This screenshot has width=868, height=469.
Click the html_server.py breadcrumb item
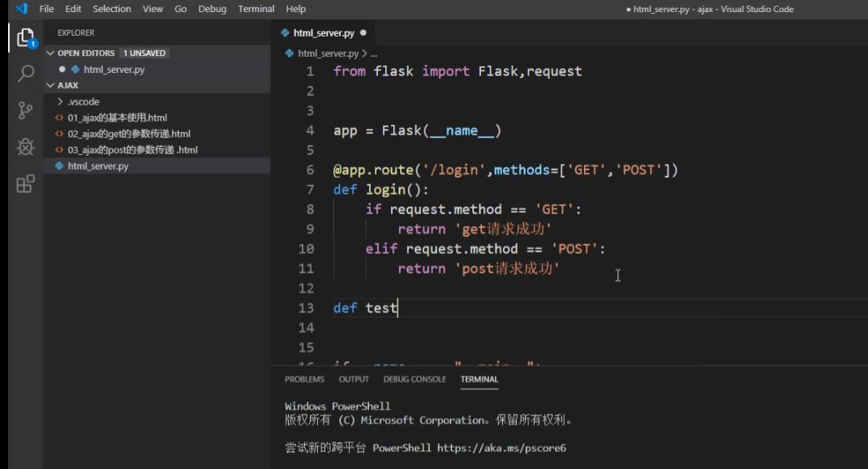[x=328, y=54]
